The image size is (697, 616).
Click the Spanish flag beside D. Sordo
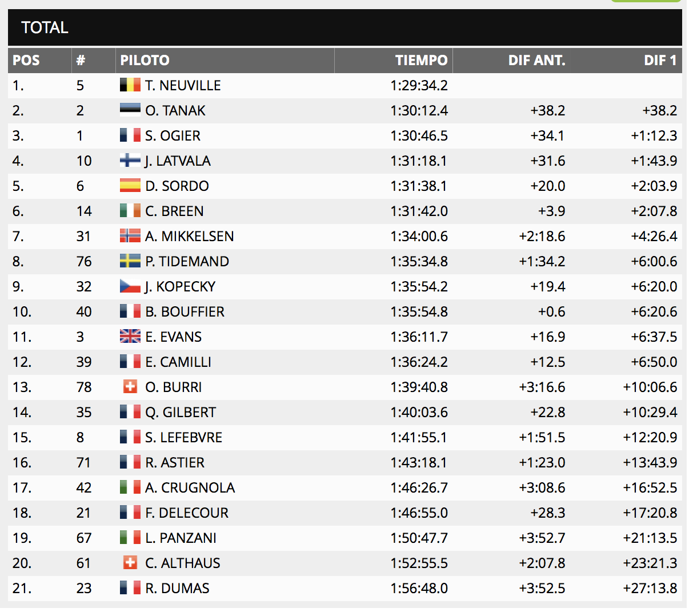pyautogui.click(x=130, y=186)
